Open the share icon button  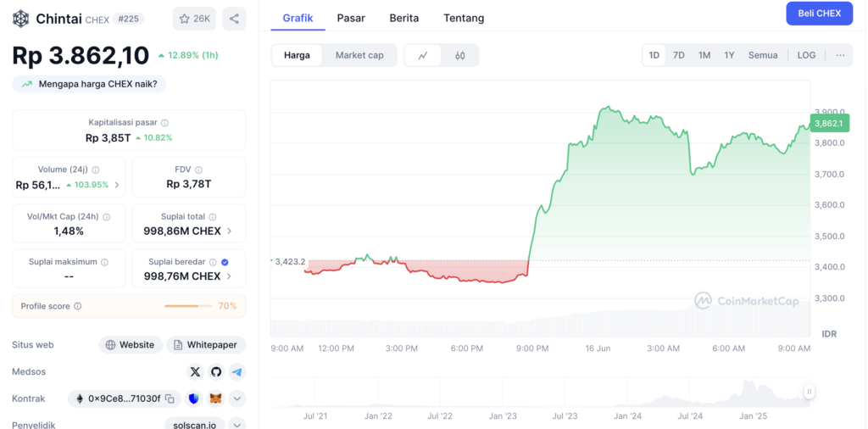[x=234, y=19]
